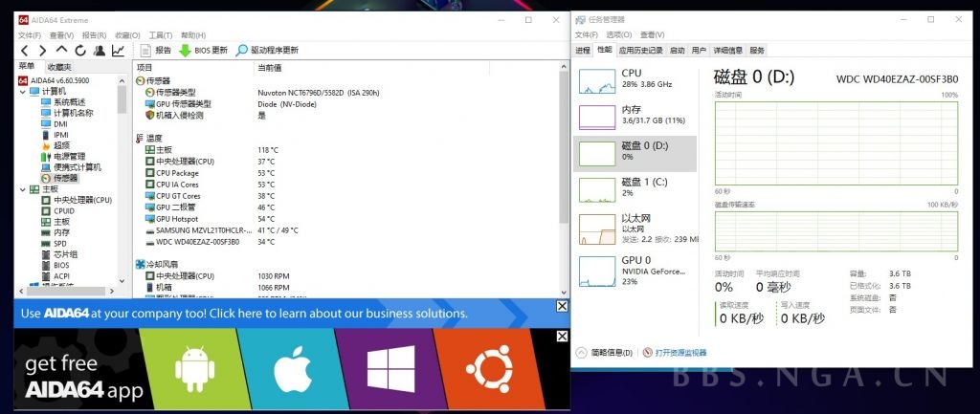Switch to 详细信息 tab in Task Manager
This screenshot has height=414, width=980.
point(728,51)
